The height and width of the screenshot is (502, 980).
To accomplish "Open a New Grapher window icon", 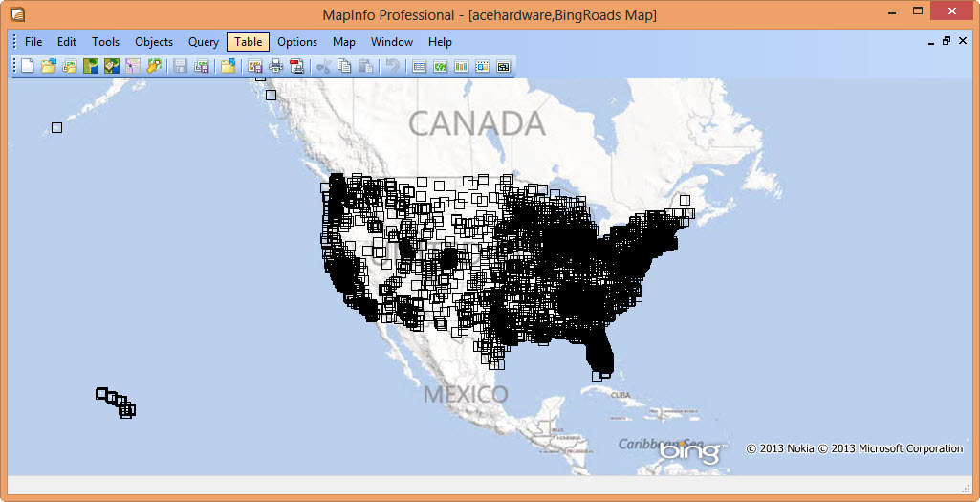I will [461, 66].
